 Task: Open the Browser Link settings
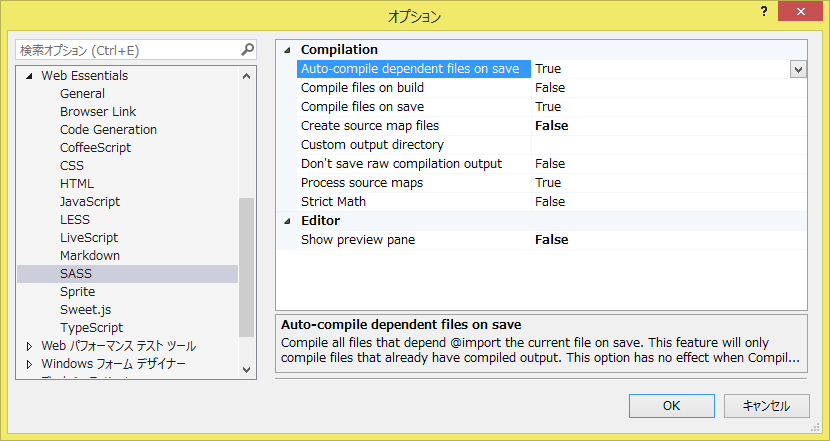98,112
